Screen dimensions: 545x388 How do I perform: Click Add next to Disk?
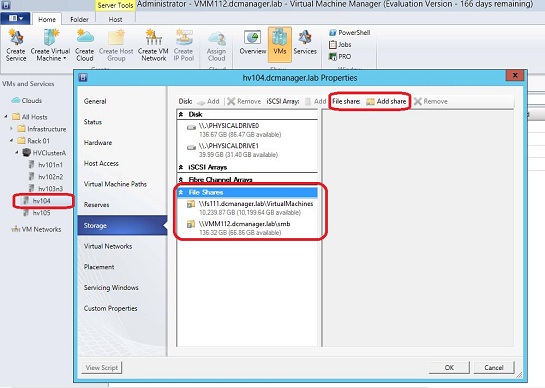(x=208, y=101)
